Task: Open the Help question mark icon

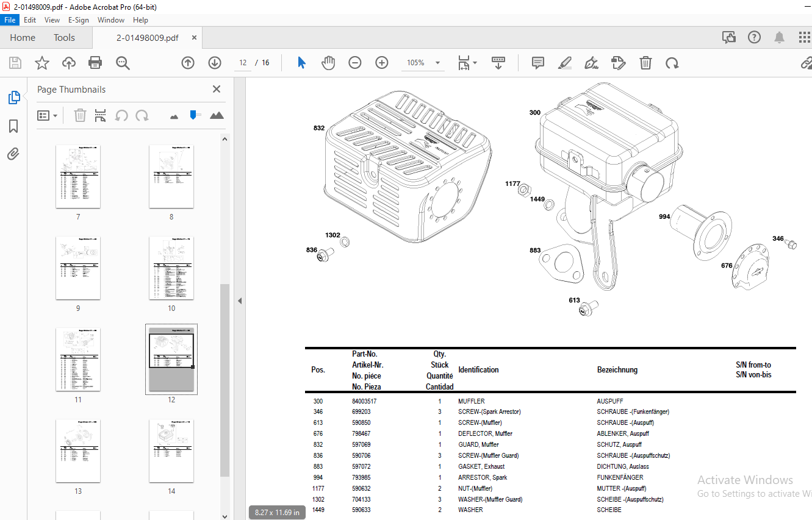Action: (x=754, y=37)
